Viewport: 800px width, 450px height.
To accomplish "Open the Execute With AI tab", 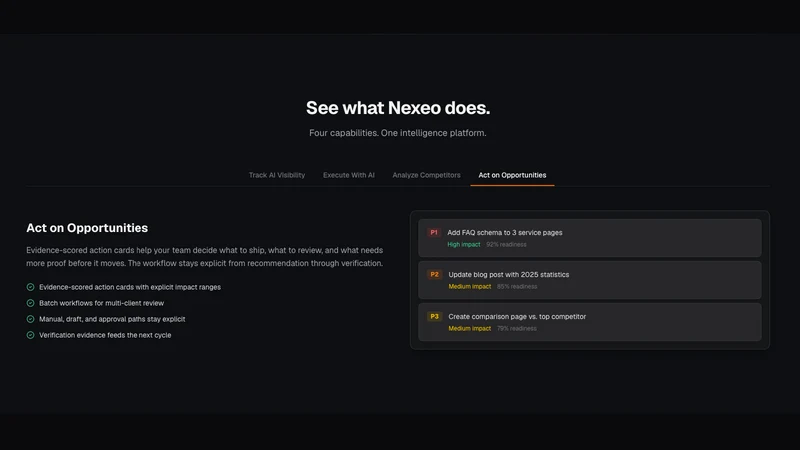I will 348,175.
